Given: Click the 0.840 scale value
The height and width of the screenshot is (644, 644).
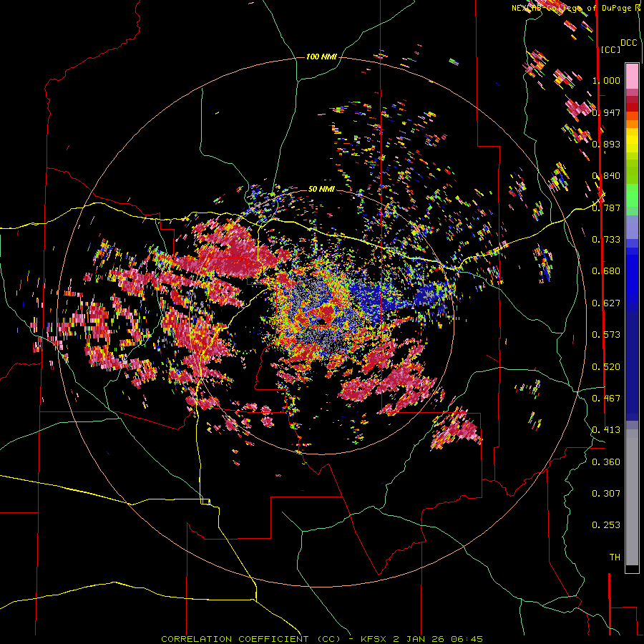Looking at the screenshot, I should [x=606, y=176].
